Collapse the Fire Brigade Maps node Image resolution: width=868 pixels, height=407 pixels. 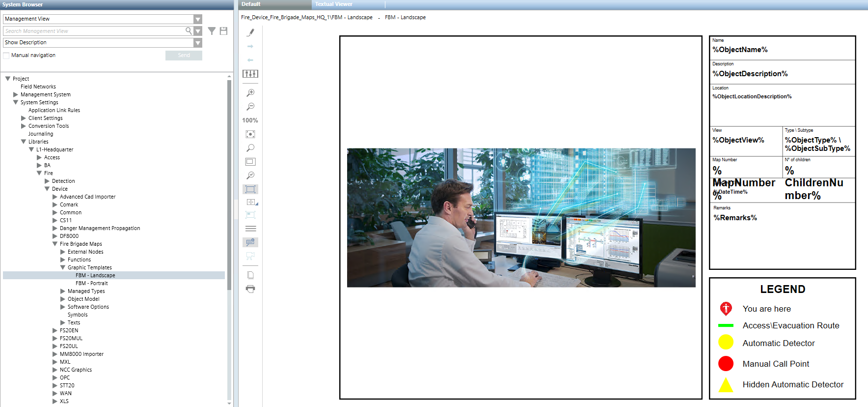[55, 244]
